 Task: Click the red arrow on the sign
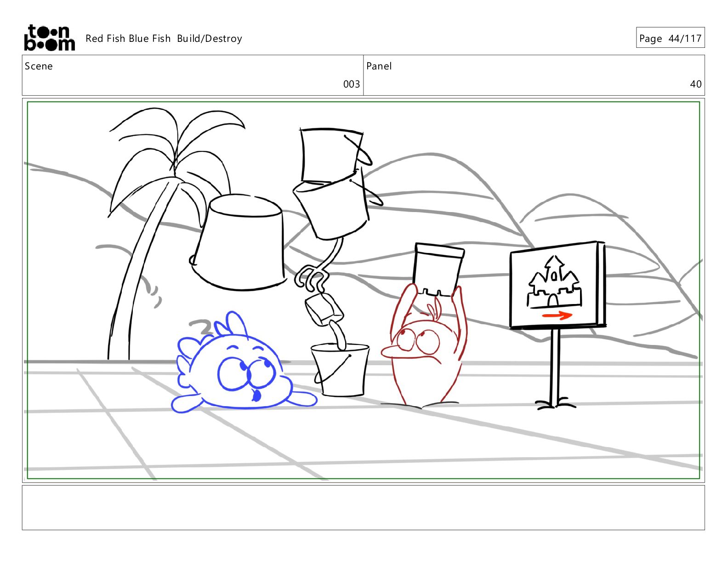(557, 316)
